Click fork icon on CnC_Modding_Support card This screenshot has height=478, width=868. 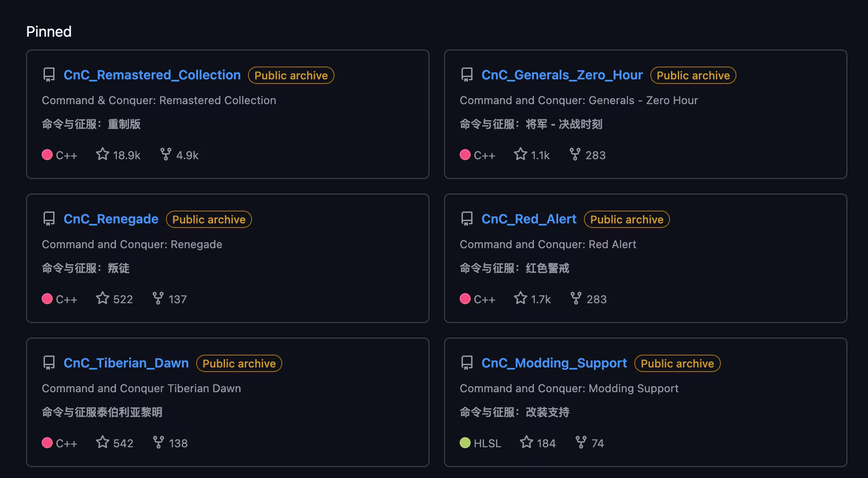pyautogui.click(x=581, y=442)
